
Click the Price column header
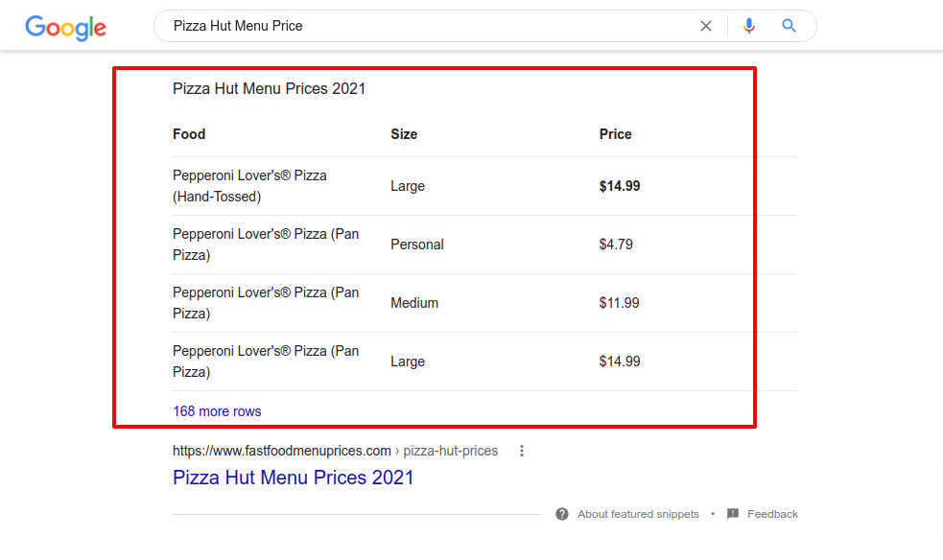[x=615, y=134]
